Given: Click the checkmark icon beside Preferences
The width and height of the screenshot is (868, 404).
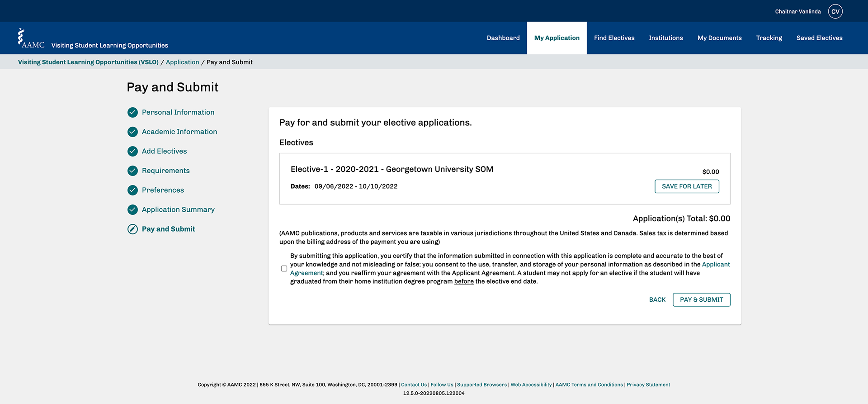Looking at the screenshot, I should click(132, 190).
